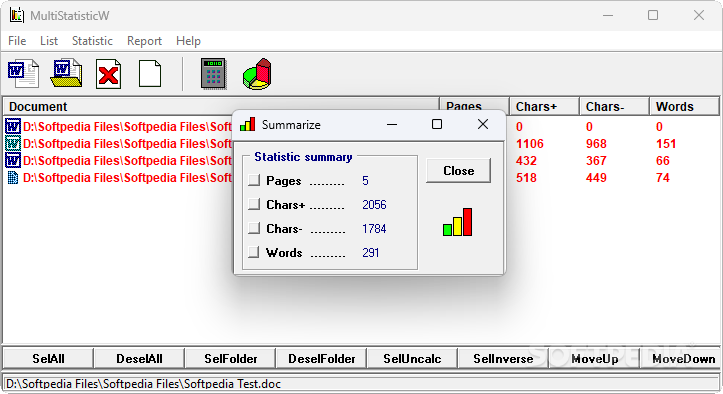
Task: Toggle the Pages checkbox
Action: [254, 180]
